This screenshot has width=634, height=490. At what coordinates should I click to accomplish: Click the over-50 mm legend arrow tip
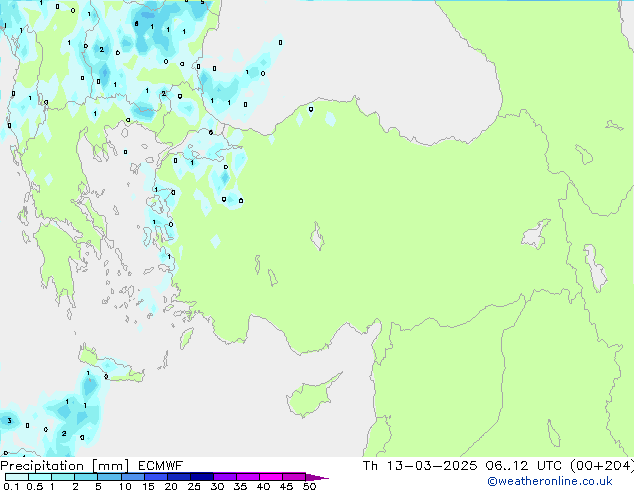(317, 477)
